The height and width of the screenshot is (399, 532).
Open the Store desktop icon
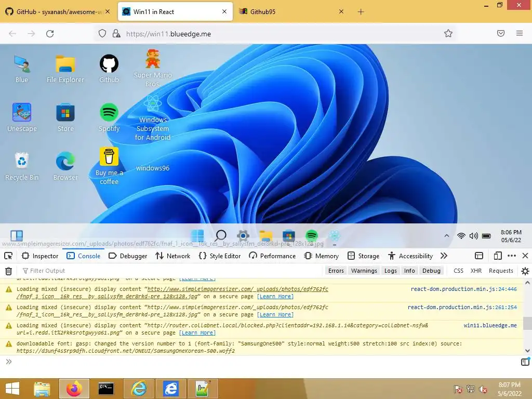point(65,118)
